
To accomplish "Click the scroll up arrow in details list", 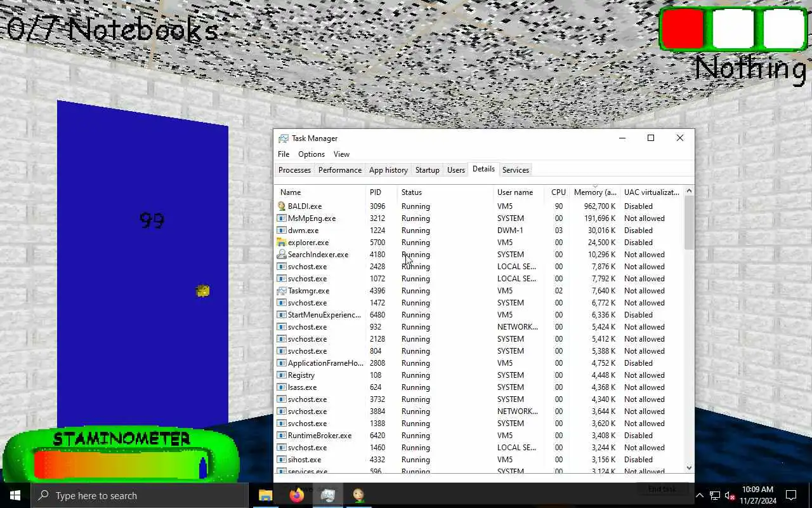I will pos(689,191).
